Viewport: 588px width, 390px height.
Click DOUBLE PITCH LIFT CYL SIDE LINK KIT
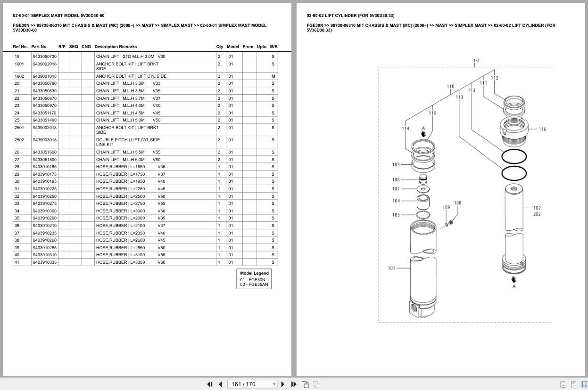coord(128,142)
